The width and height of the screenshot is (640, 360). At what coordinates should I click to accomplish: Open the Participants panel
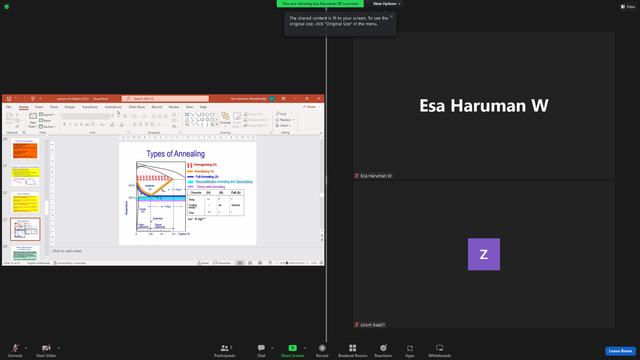224,351
